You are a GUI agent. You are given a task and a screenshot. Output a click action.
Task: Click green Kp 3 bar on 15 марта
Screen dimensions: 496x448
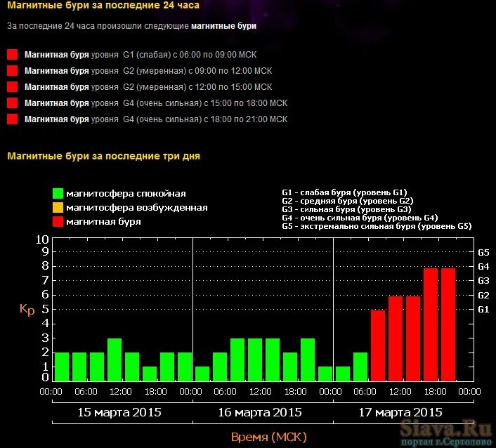[115, 360]
